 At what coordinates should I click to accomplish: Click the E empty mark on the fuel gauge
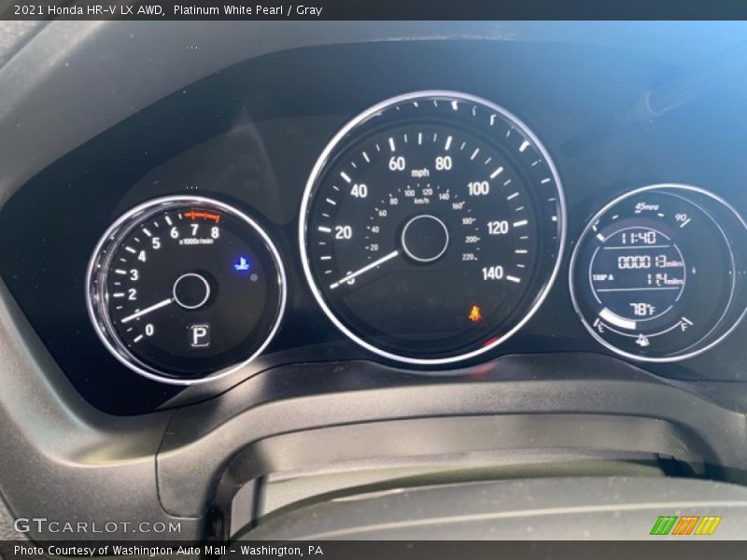point(600,329)
